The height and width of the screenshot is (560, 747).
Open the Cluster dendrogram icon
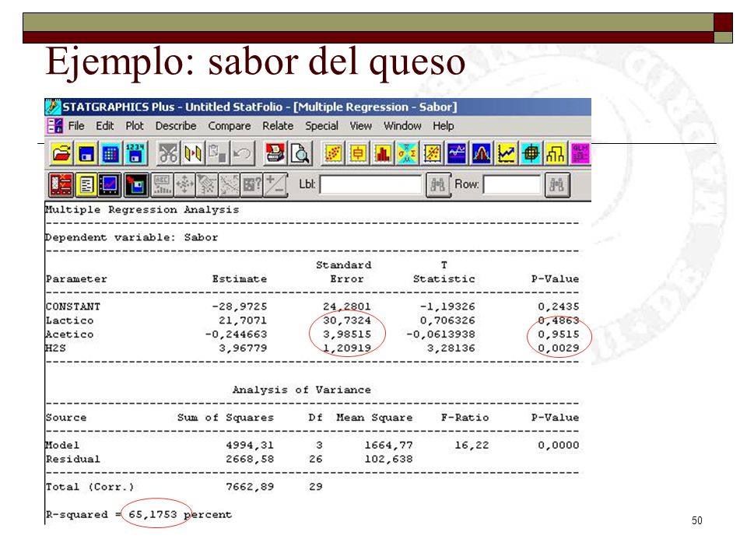coord(556,154)
